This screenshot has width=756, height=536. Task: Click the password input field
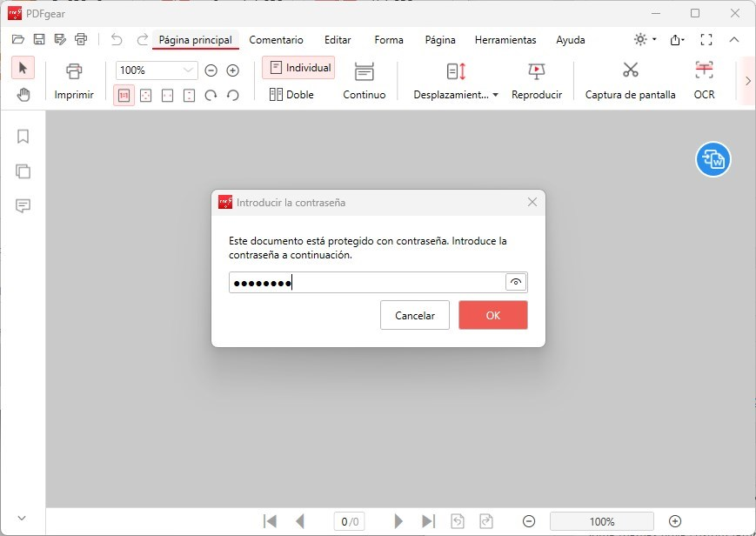[367, 282]
